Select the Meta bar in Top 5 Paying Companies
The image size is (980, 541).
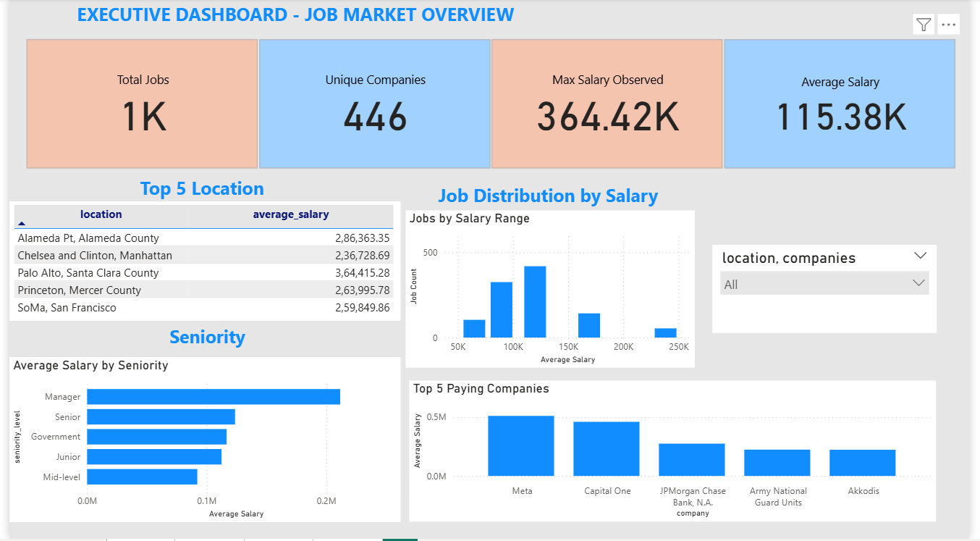point(521,445)
